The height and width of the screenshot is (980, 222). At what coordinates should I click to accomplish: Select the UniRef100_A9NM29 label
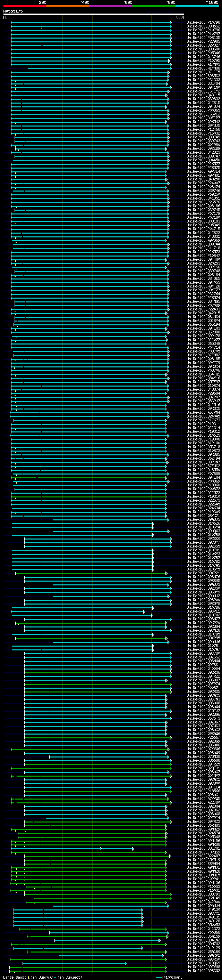(203, 829)
